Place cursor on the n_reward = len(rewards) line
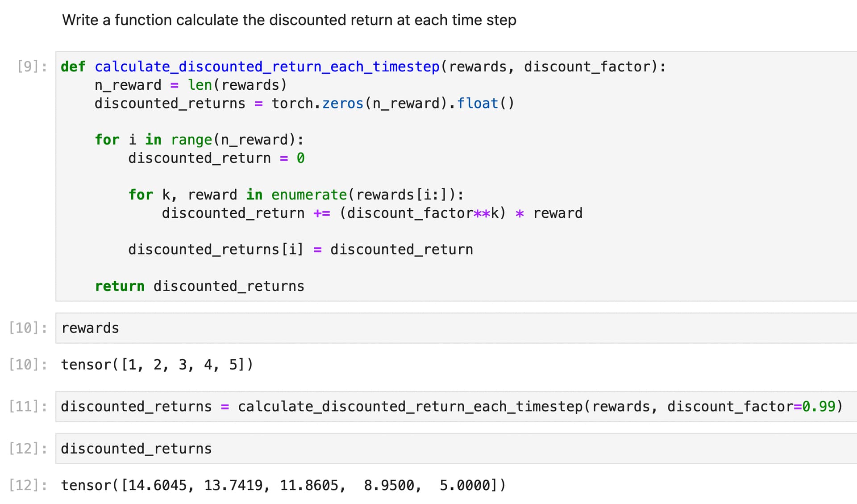 tap(191, 85)
